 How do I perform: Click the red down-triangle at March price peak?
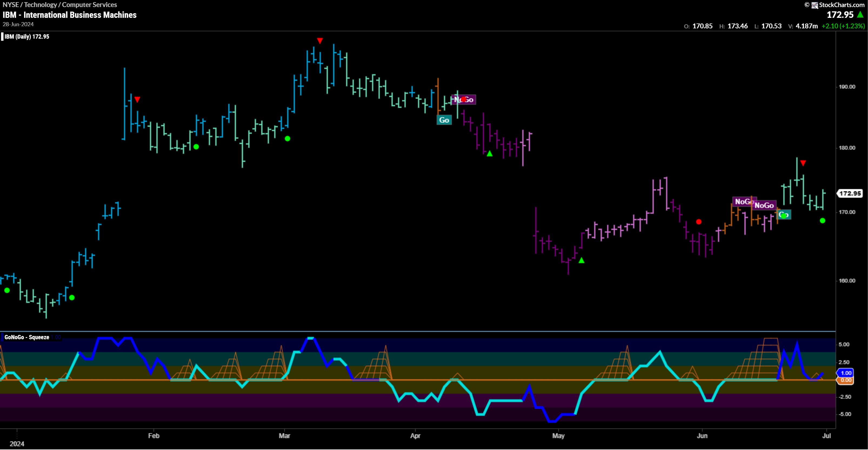[320, 41]
